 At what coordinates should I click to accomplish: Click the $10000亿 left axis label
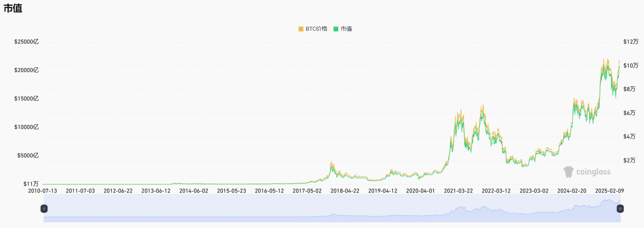point(27,127)
